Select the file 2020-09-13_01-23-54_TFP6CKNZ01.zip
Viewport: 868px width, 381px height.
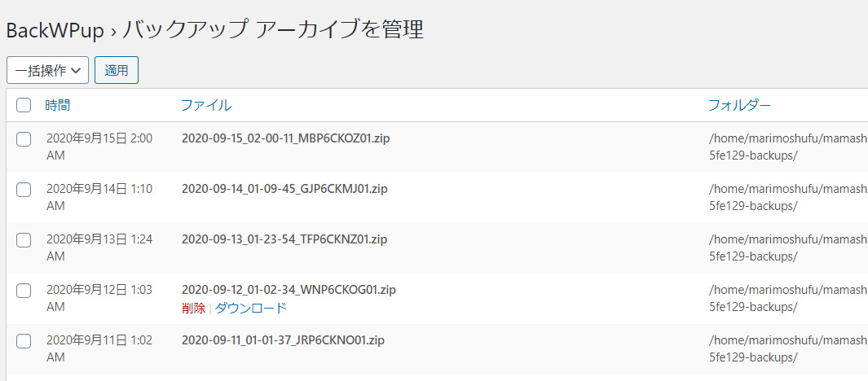pos(284,239)
